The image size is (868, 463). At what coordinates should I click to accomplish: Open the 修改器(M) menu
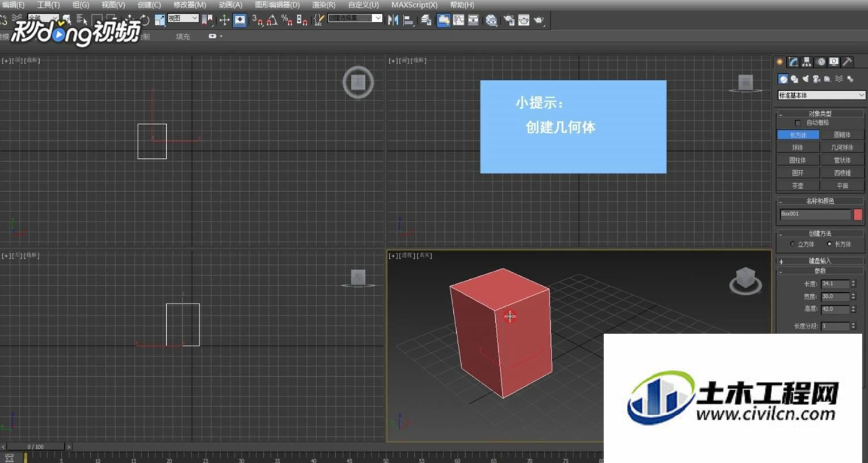click(189, 5)
